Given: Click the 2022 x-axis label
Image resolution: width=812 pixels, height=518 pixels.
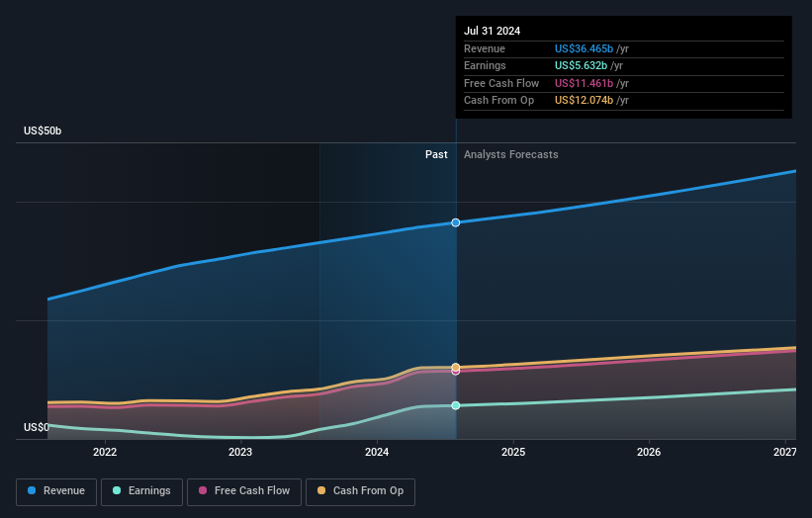Looking at the screenshot, I should click(x=105, y=452).
